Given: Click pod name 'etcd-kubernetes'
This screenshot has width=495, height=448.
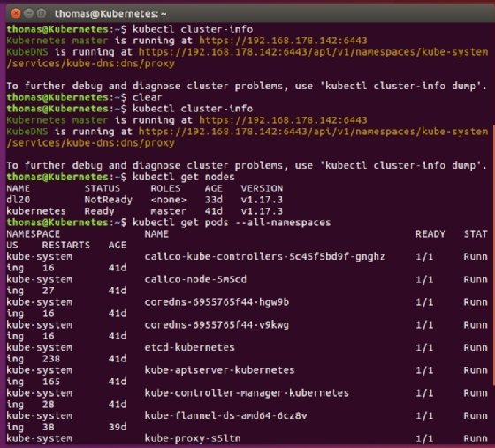Looking at the screenshot, I should pos(190,347).
